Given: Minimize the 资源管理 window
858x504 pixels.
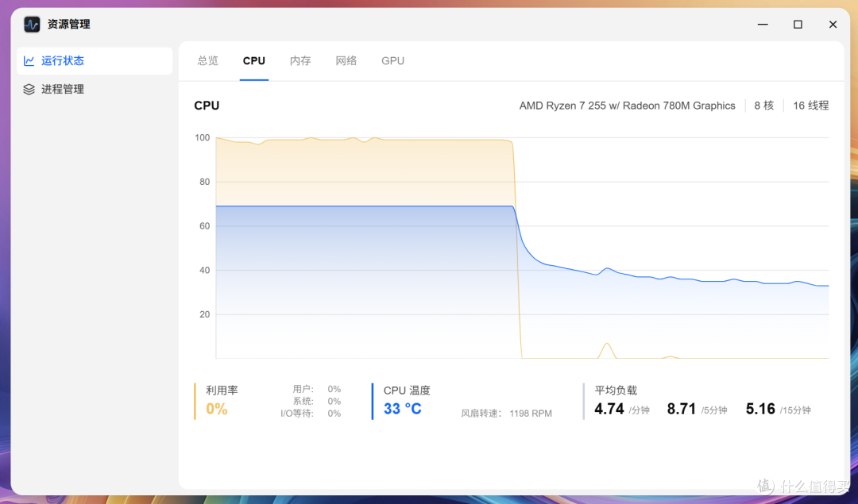Looking at the screenshot, I should pos(763,24).
